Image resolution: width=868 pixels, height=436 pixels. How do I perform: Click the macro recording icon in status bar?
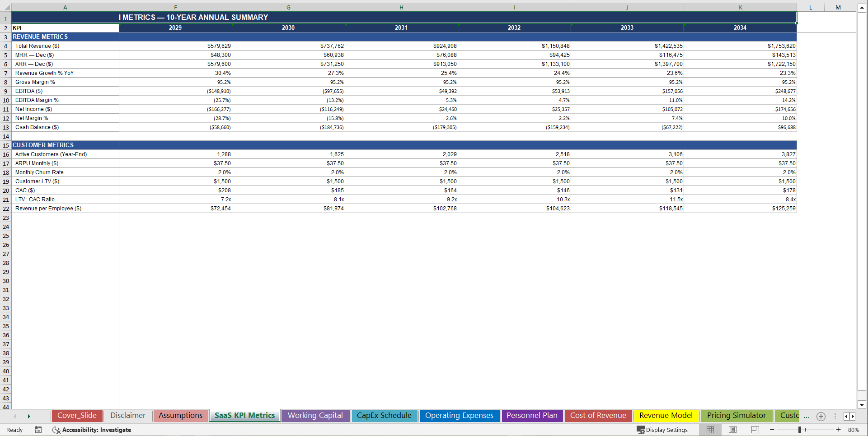(38, 430)
